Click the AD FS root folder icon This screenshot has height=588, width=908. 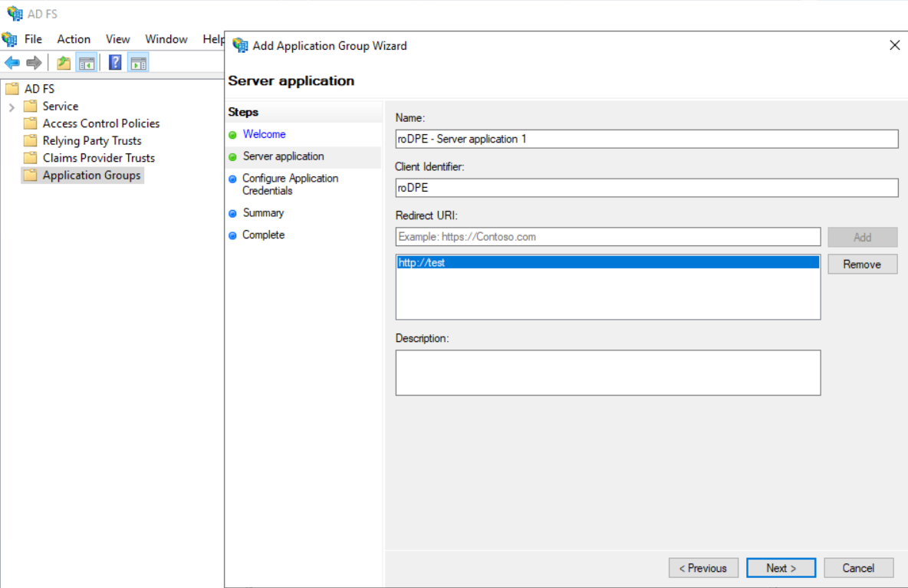tap(12, 89)
